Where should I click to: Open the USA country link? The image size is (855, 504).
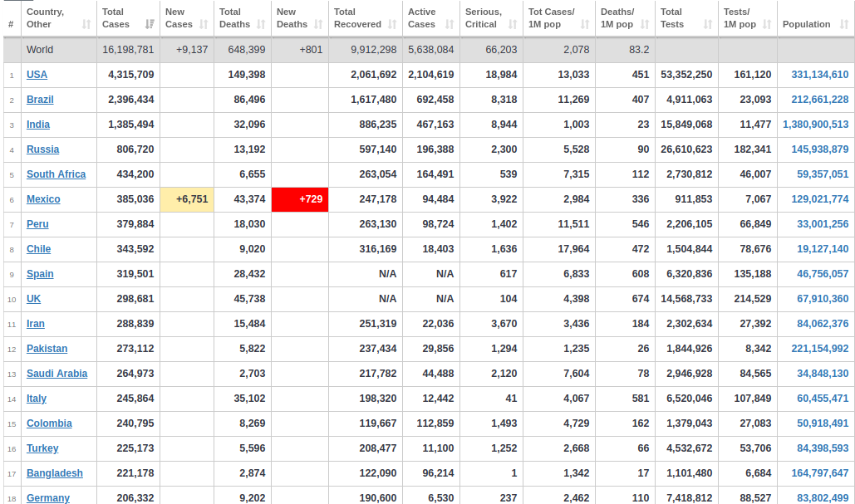37,75
